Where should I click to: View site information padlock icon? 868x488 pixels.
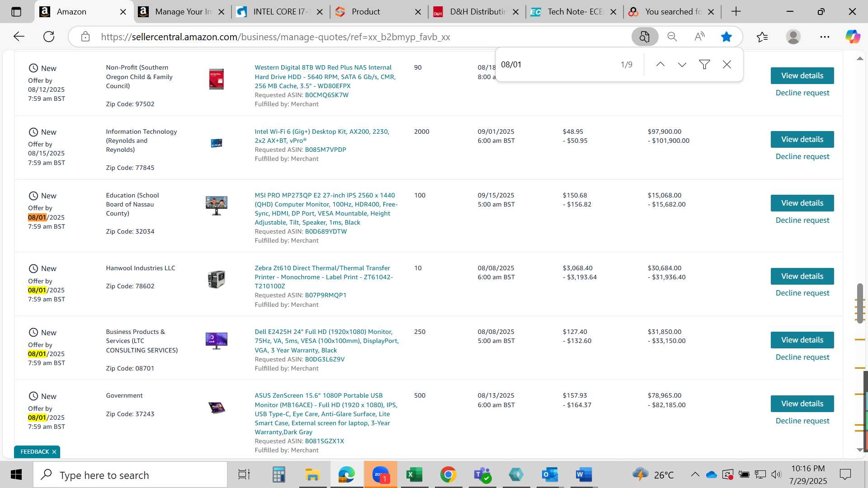click(x=85, y=37)
